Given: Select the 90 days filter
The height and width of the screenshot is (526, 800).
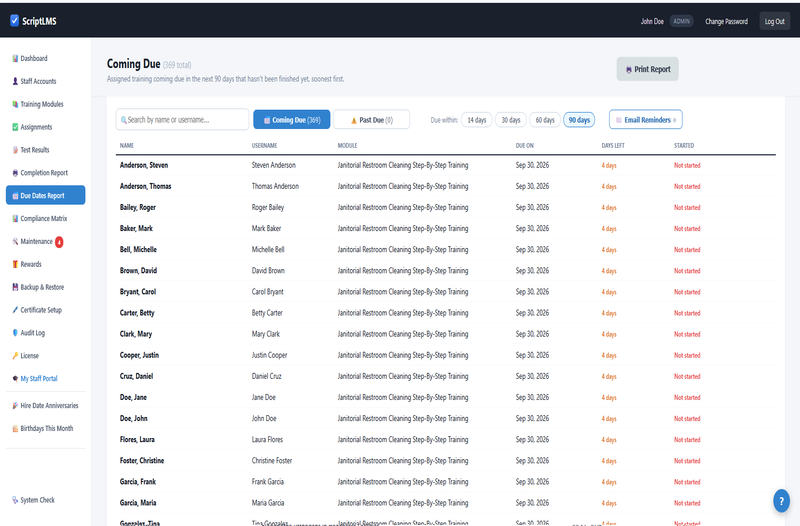Looking at the screenshot, I should pos(579,120).
